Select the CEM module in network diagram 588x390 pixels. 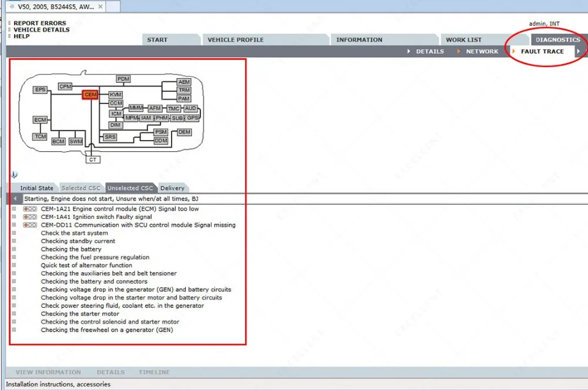tap(90, 95)
